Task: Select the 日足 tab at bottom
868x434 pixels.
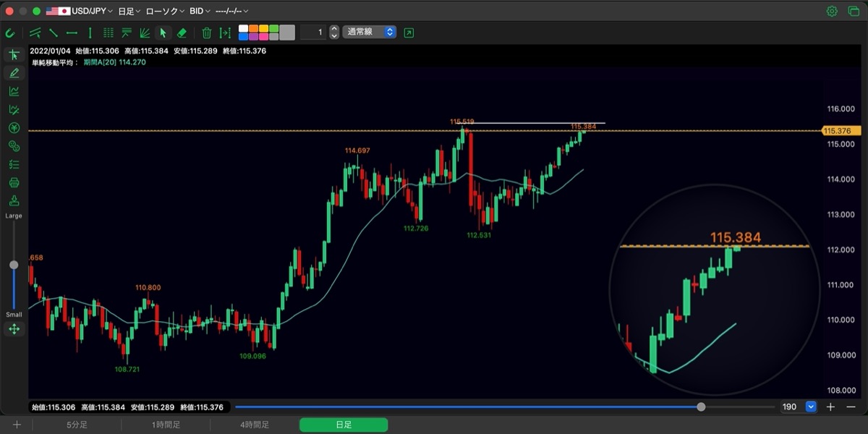Action: [344, 425]
